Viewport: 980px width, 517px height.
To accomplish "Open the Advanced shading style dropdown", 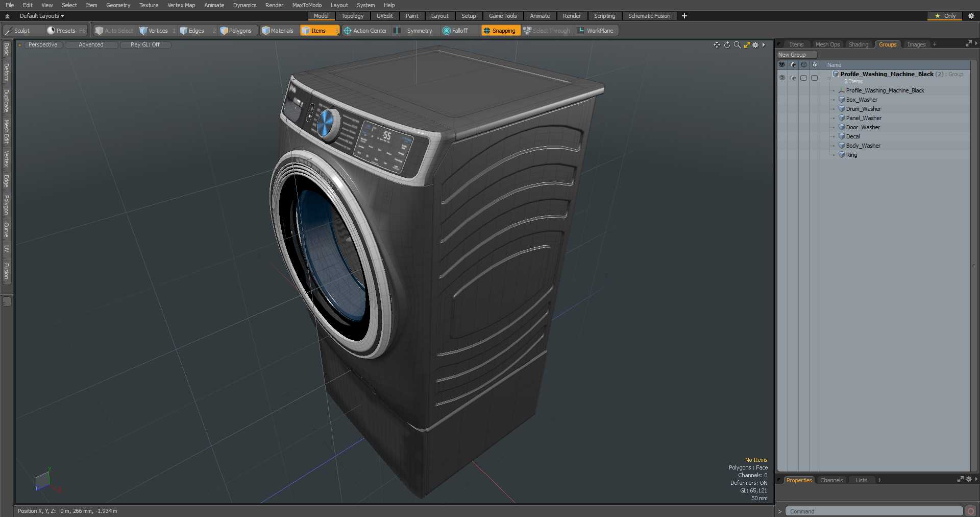I will [x=91, y=45].
